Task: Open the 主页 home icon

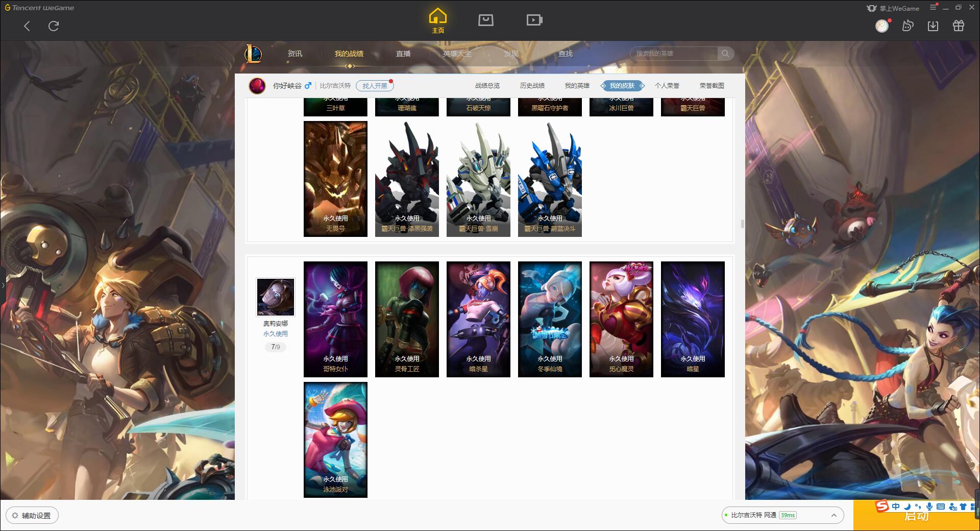Action: pyautogui.click(x=438, y=21)
